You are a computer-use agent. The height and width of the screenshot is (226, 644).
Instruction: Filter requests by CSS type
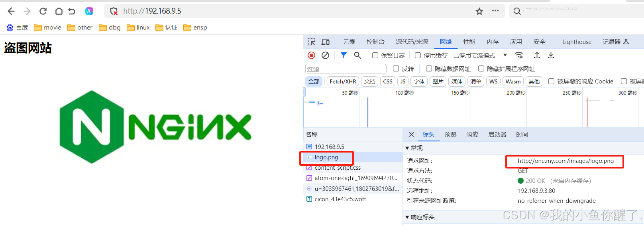388,81
